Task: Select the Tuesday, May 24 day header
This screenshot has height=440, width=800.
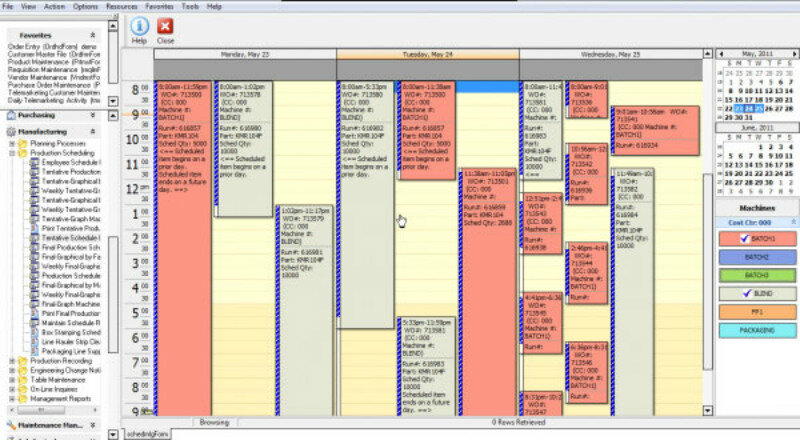Action: pyautogui.click(x=427, y=52)
